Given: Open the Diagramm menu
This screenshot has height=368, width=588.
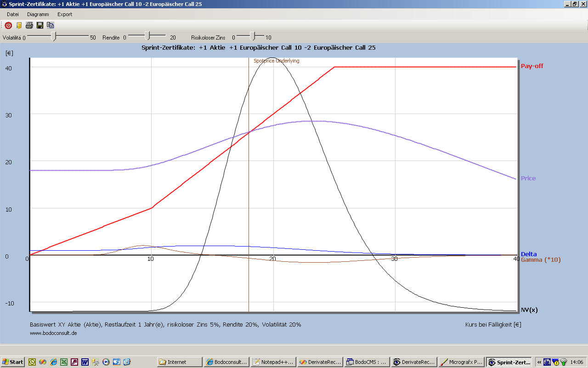Looking at the screenshot, I should coord(38,14).
